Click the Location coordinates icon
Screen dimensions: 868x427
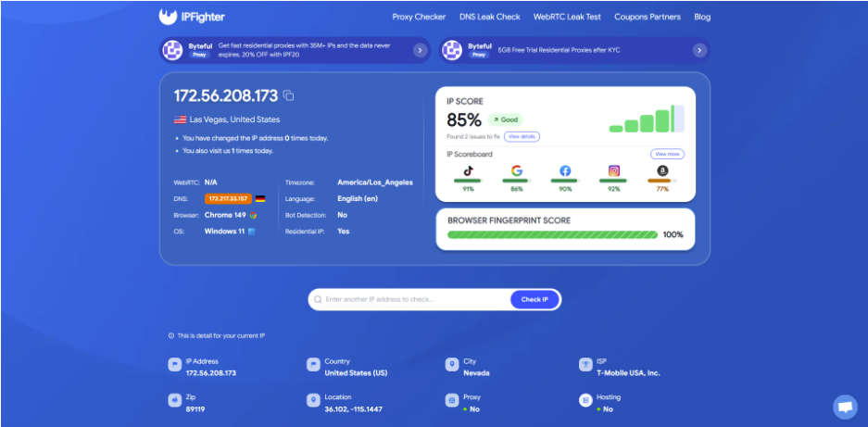(x=313, y=401)
